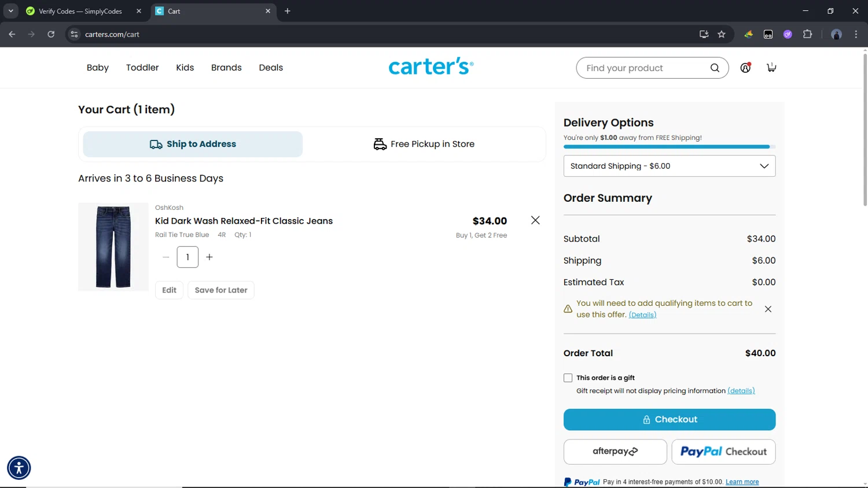Open the jeans product thumbnail
Screen dimensions: 868x488
[x=113, y=247]
